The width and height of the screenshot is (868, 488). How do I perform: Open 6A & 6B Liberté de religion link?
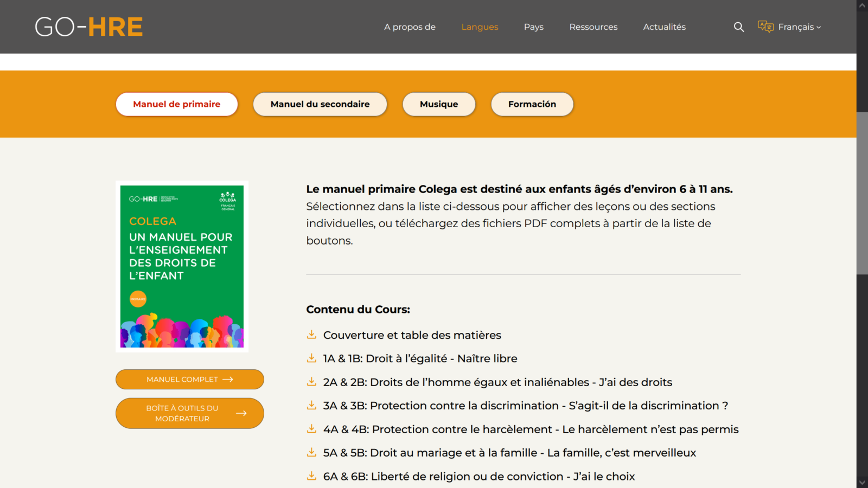tap(479, 477)
